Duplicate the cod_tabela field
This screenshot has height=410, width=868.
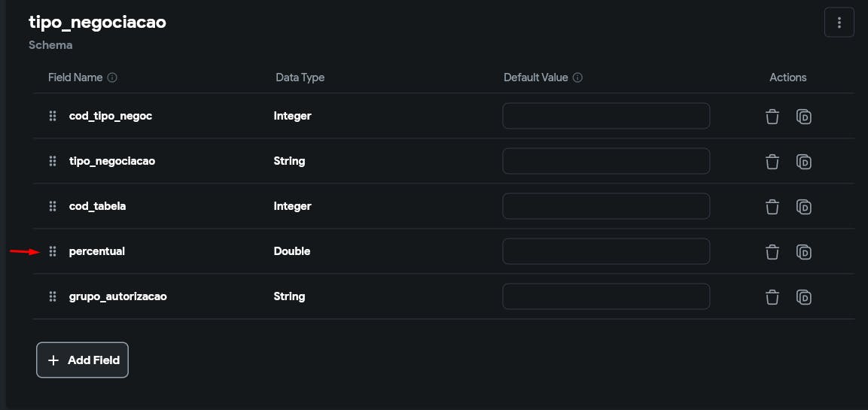[803, 207]
